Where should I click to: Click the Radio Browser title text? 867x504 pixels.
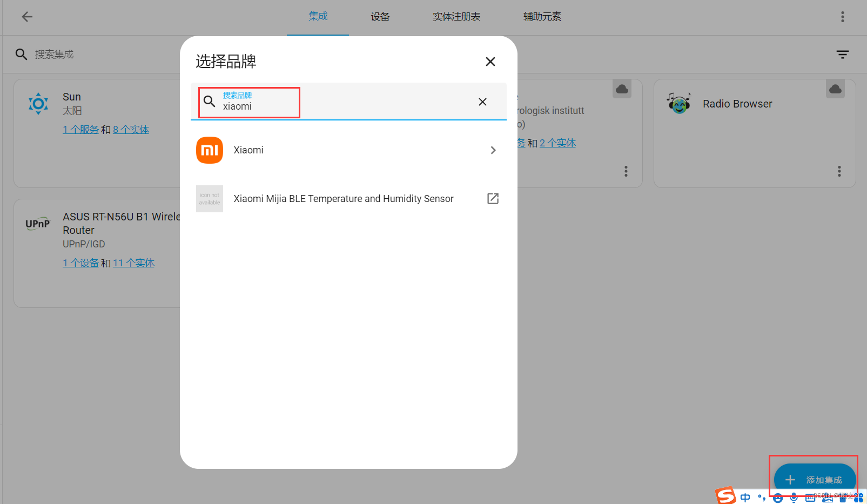tap(737, 104)
